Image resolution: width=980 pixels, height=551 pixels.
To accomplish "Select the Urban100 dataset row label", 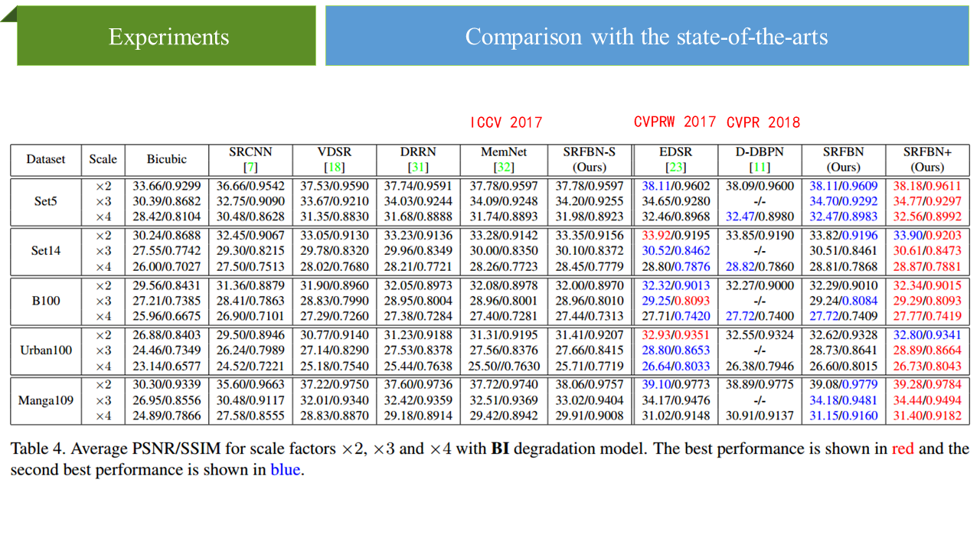I will pyautogui.click(x=45, y=350).
